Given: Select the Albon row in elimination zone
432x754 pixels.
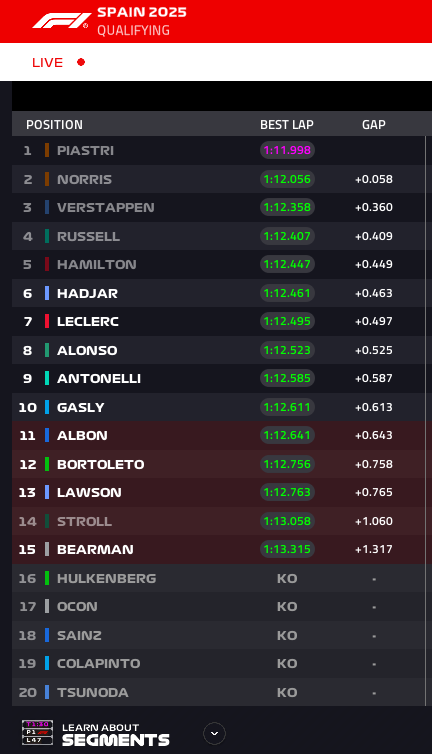Looking at the screenshot, I should [x=218, y=435].
